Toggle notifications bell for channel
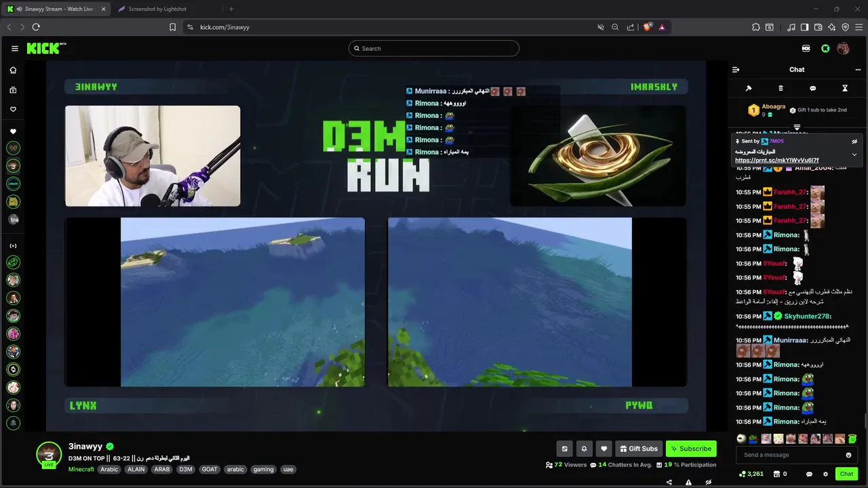The height and width of the screenshot is (488, 868). (x=584, y=449)
